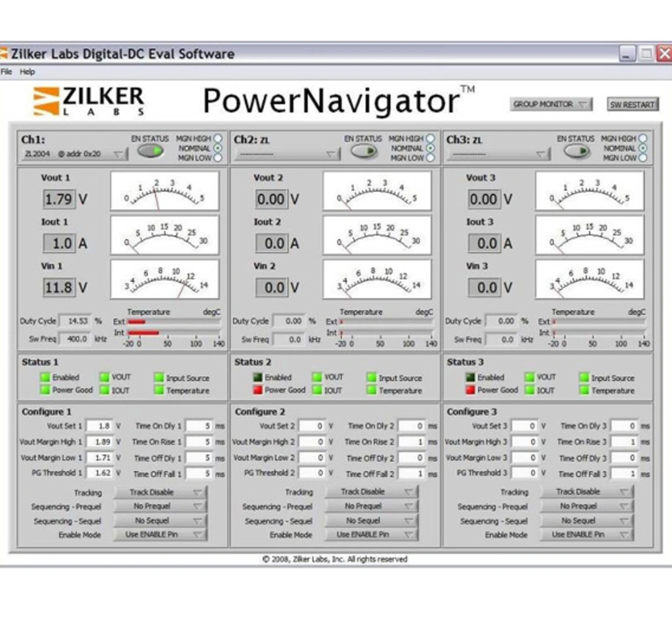
Task: Click the Vout Set 2 input field
Action: [x=312, y=426]
